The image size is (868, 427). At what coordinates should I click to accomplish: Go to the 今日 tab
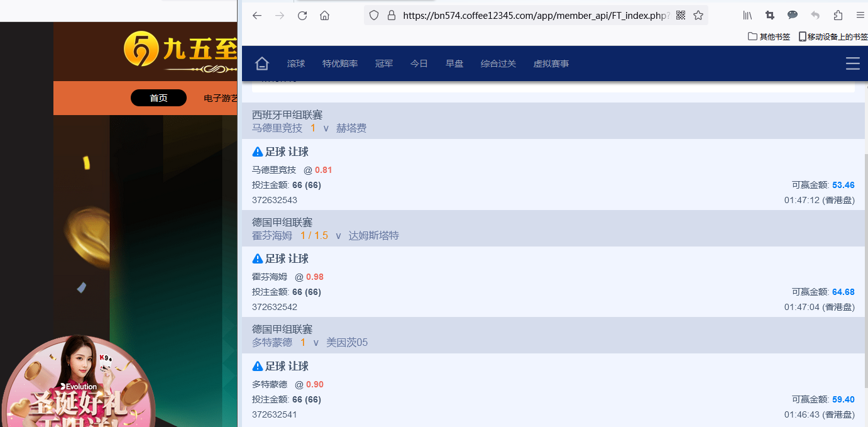coord(419,64)
